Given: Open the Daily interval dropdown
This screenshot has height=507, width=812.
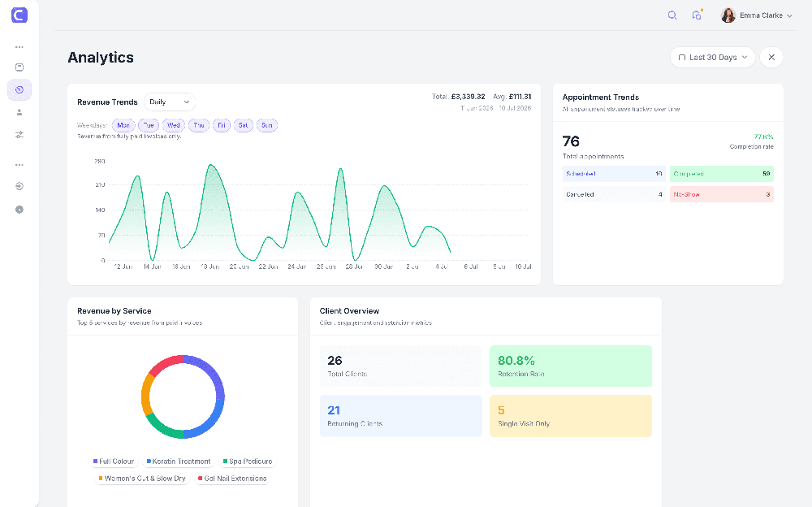Looking at the screenshot, I should tap(170, 102).
